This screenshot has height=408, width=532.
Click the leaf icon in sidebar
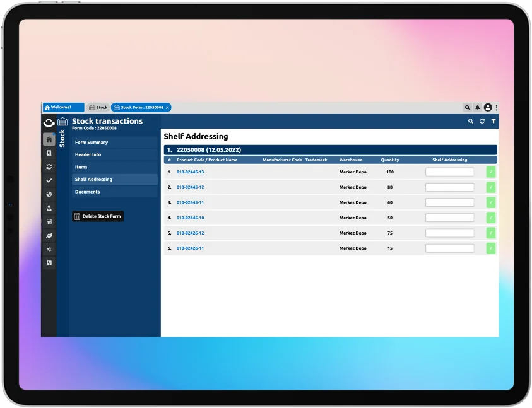pyautogui.click(x=49, y=236)
